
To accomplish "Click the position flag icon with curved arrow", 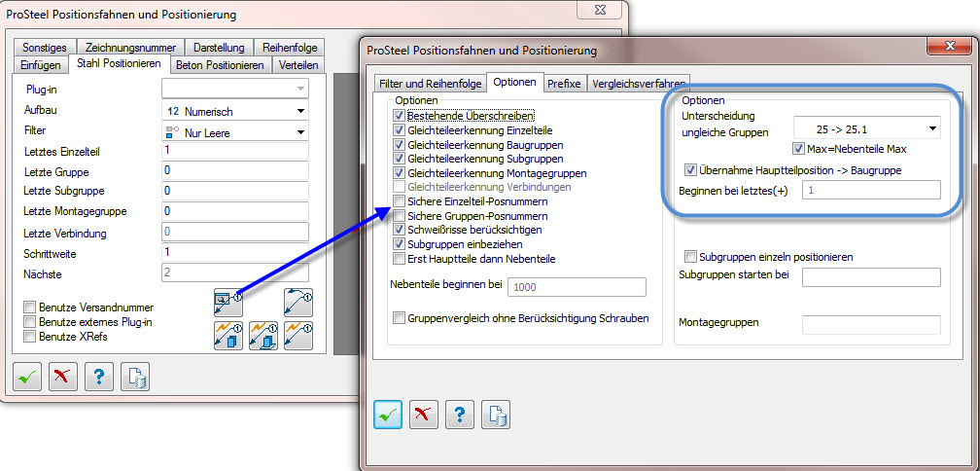I will pos(298,303).
